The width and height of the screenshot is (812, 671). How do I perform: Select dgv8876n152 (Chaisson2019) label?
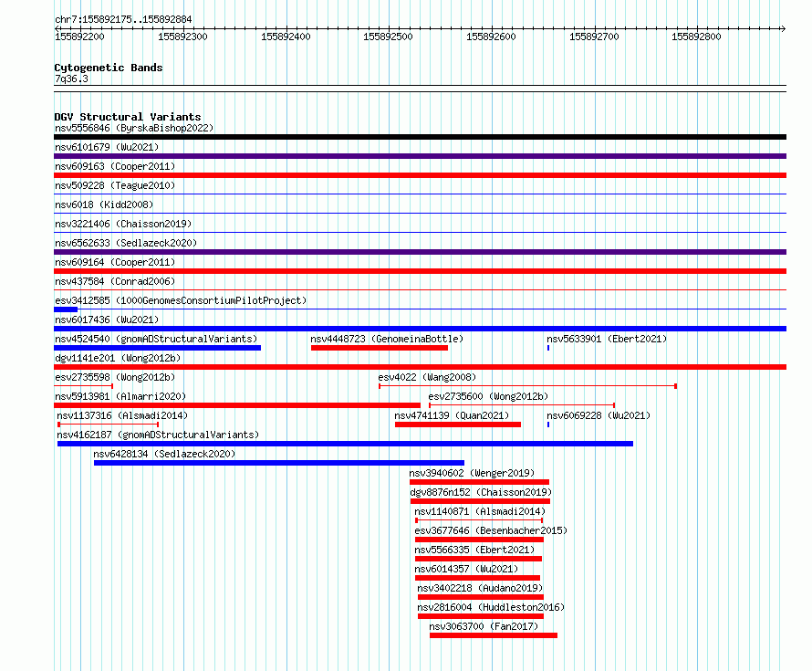point(481,492)
